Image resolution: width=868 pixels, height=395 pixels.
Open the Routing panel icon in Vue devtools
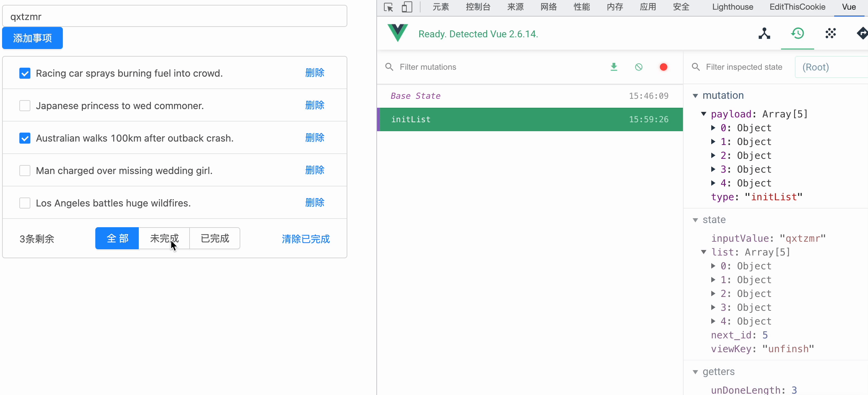pyautogui.click(x=862, y=33)
